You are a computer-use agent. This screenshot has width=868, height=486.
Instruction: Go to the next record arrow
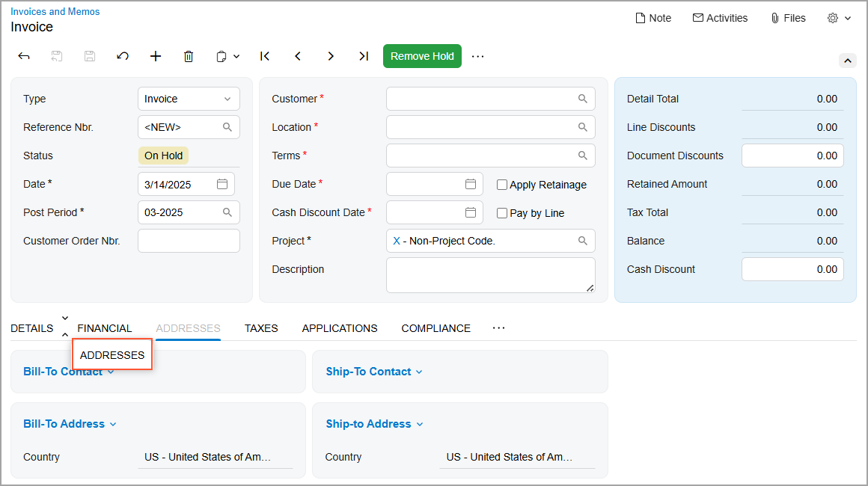[331, 56]
